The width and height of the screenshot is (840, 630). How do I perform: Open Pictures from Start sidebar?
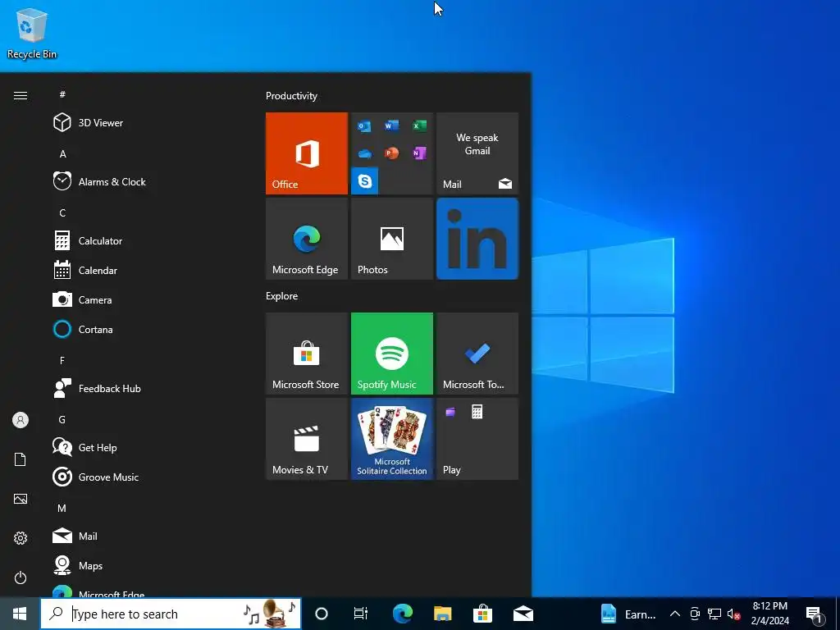[x=21, y=499]
